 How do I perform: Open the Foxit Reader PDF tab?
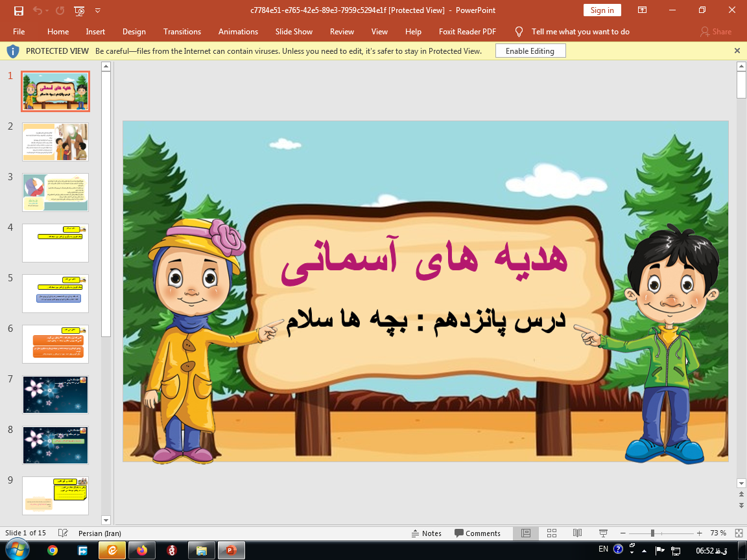[468, 31]
